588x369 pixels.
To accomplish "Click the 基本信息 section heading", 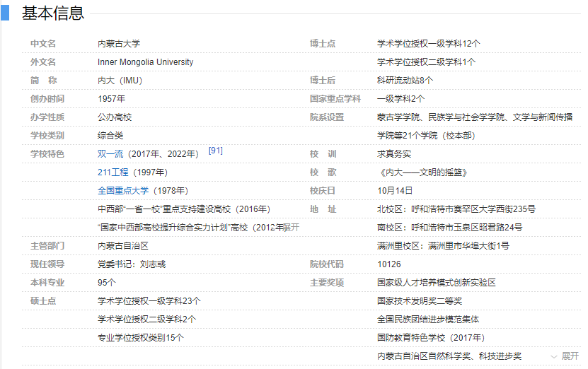I will click(x=53, y=13).
